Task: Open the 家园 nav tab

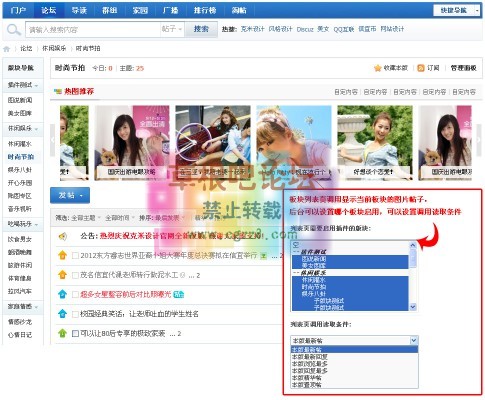Action: click(140, 10)
